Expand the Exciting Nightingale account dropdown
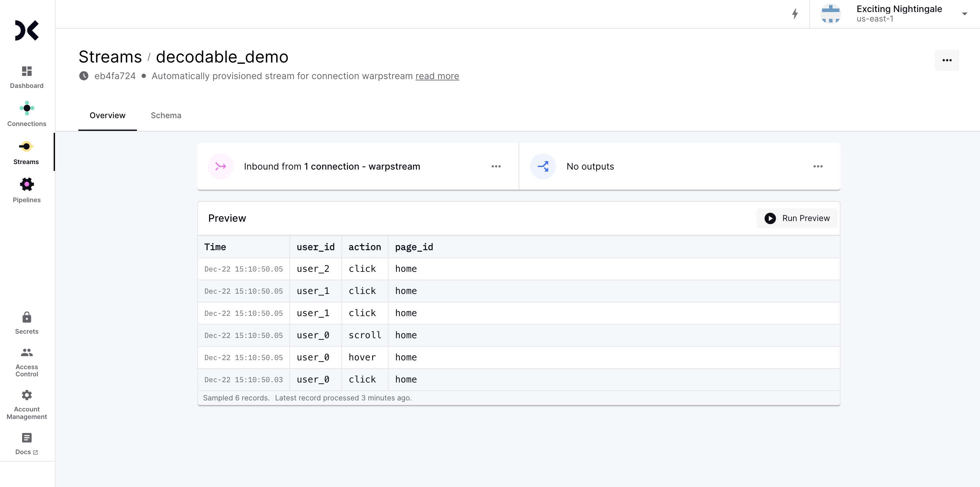 [x=964, y=14]
